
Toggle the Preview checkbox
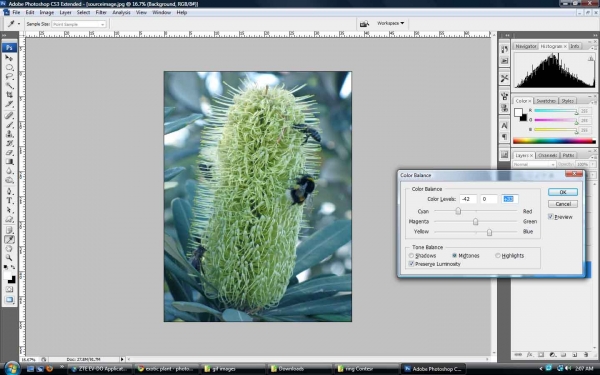[x=551, y=217]
